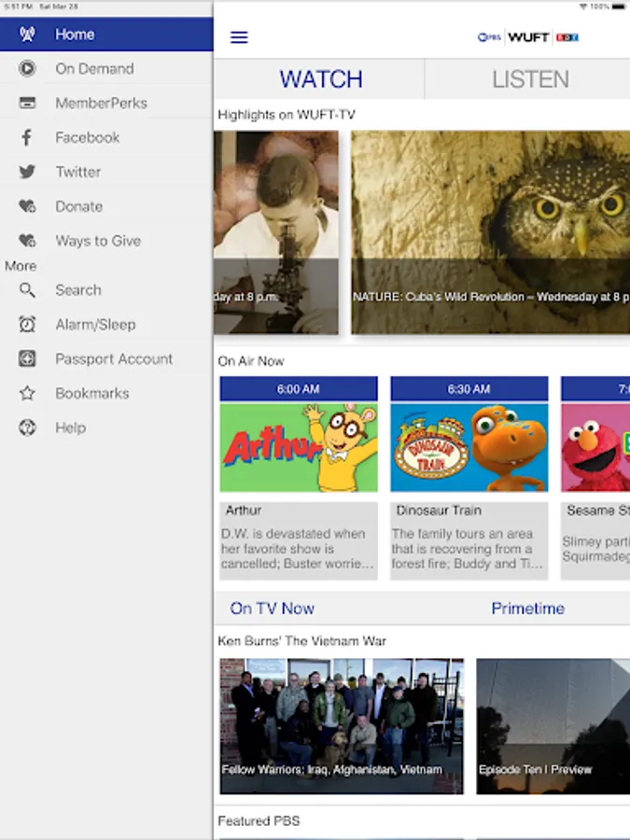Screen dimensions: 630x840
Task: Tap the On Demand play icon
Action: 27,68
